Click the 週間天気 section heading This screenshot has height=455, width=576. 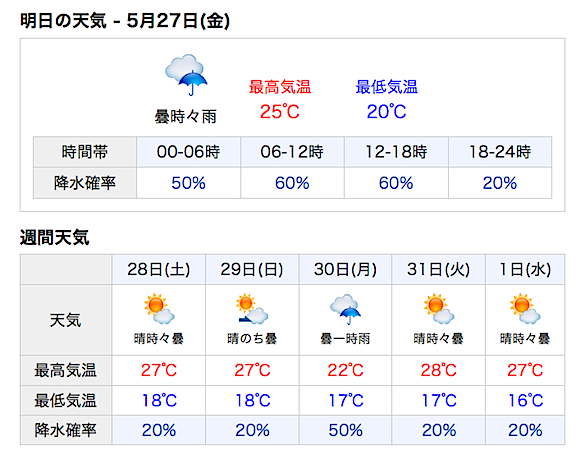tap(54, 237)
